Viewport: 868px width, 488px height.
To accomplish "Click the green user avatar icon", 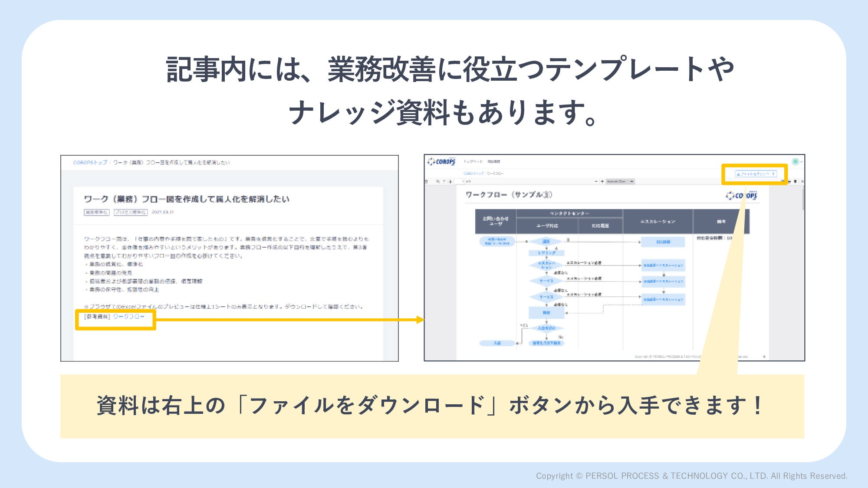I will [x=795, y=161].
